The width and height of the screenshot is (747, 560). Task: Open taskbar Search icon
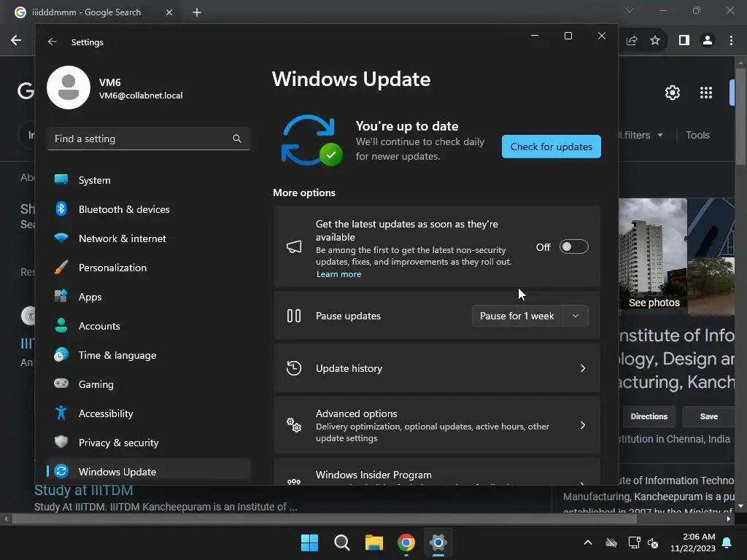pos(341,542)
